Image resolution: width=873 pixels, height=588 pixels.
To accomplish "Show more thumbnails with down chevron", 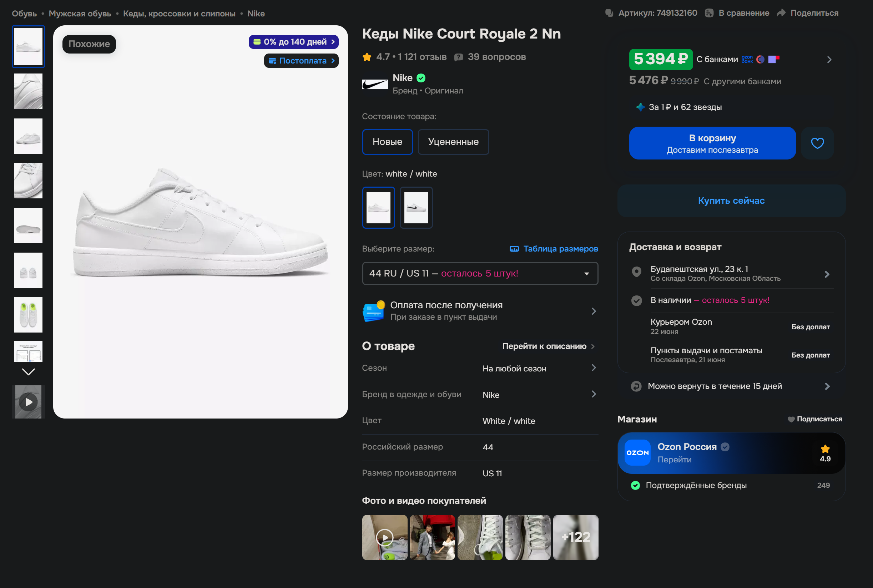I will 29,372.
